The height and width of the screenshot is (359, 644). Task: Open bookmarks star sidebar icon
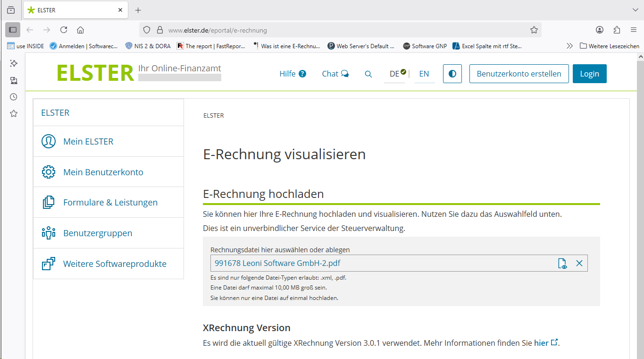click(14, 113)
